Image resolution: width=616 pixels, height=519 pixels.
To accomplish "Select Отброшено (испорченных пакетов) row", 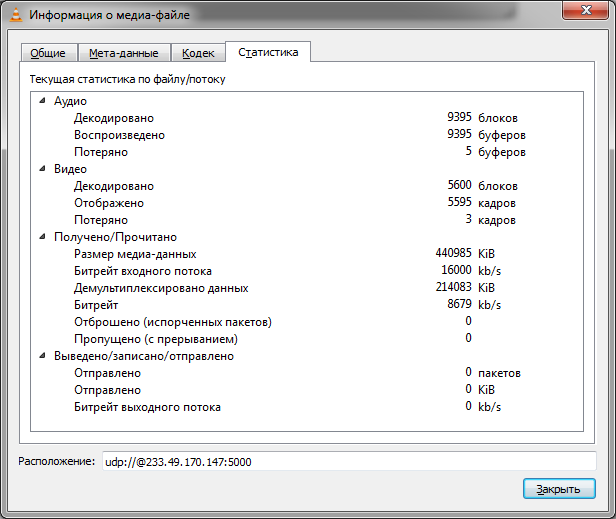I will pos(173,322).
